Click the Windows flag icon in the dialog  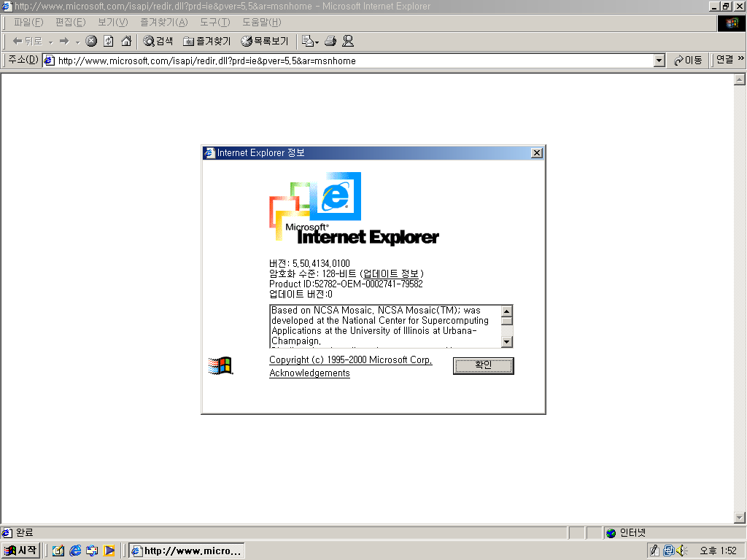pyautogui.click(x=220, y=366)
